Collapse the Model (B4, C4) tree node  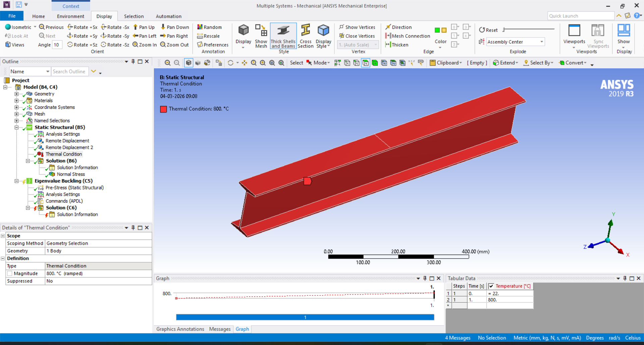(x=5, y=87)
